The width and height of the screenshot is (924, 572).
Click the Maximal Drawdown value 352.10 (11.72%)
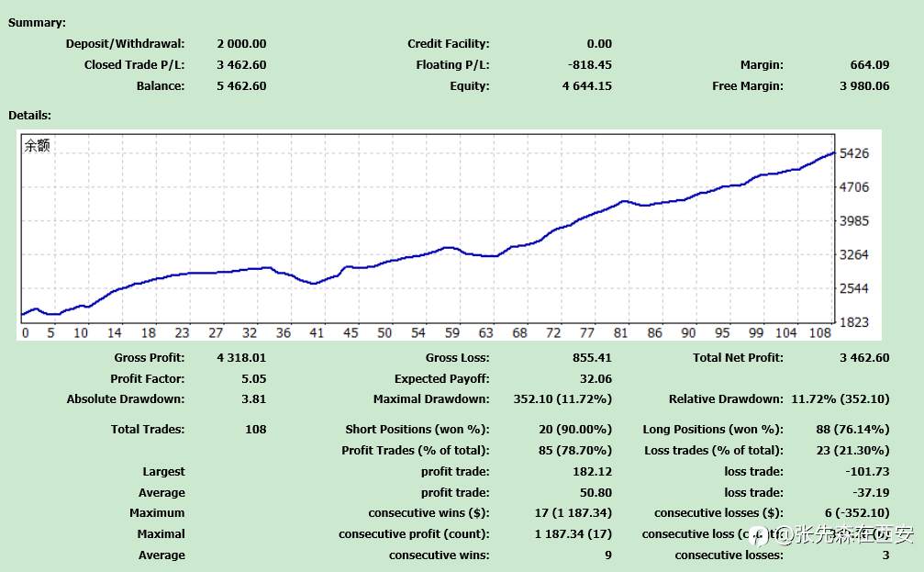(x=562, y=399)
